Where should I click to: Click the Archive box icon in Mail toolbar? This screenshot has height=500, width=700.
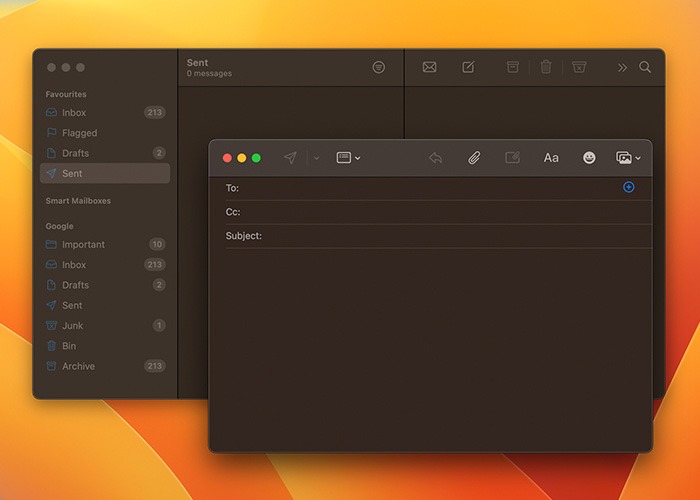coord(512,67)
